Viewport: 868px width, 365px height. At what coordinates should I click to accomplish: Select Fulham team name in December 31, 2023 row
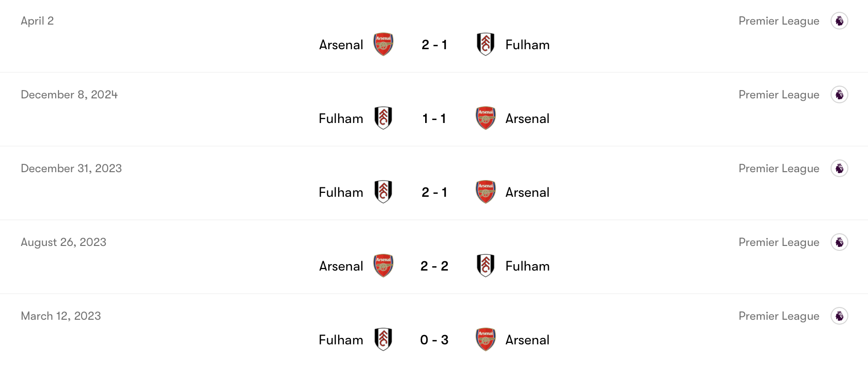click(341, 192)
